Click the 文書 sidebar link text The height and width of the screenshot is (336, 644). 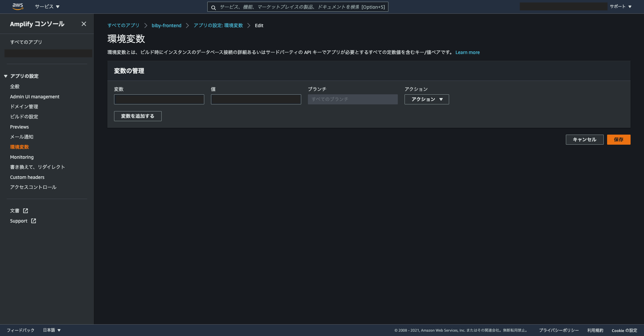15,211
